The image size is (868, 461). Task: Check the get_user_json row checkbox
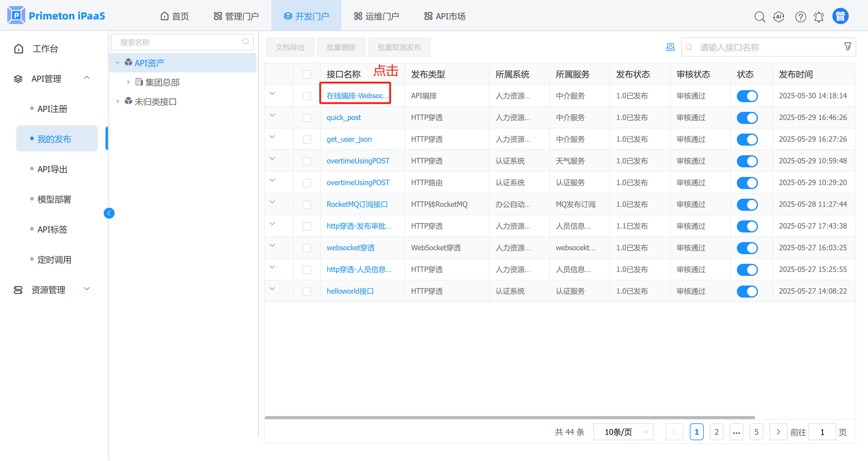pos(307,140)
